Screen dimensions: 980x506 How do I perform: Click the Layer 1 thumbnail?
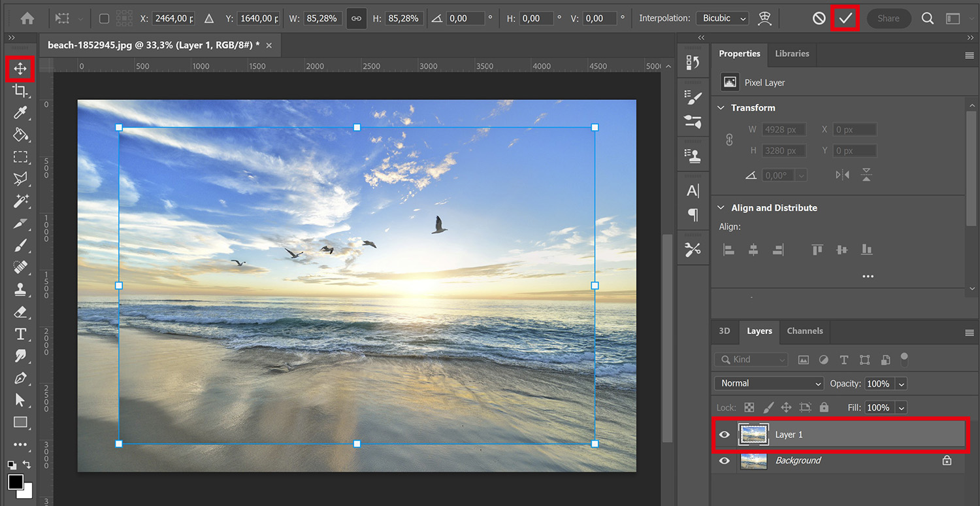click(x=754, y=434)
